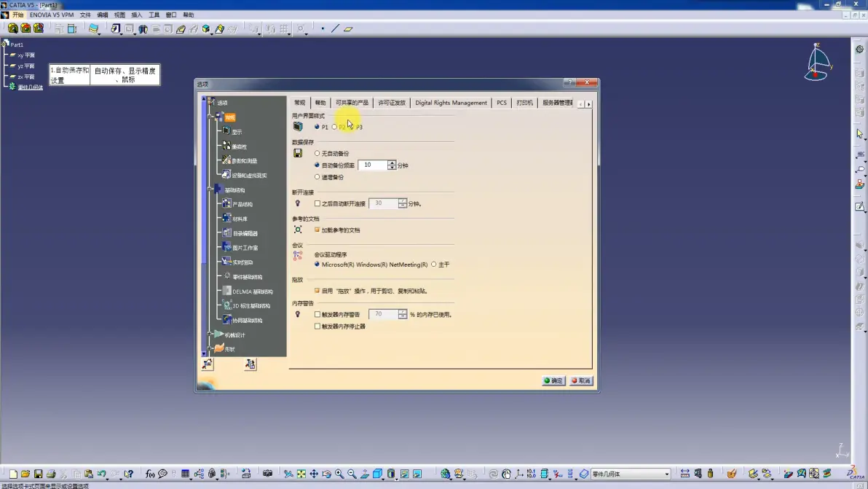Click the Fit All In view icon

301,474
